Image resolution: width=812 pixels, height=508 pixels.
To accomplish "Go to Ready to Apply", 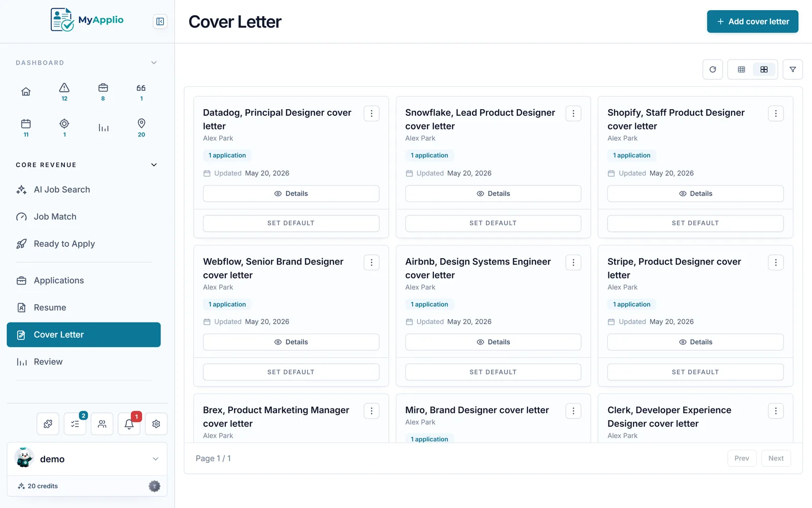I will pos(84,244).
